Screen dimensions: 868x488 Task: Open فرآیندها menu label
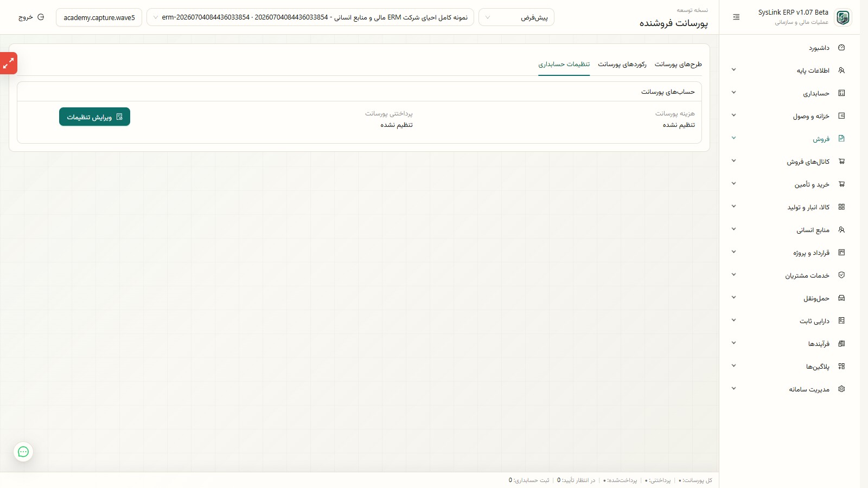pos(819,344)
